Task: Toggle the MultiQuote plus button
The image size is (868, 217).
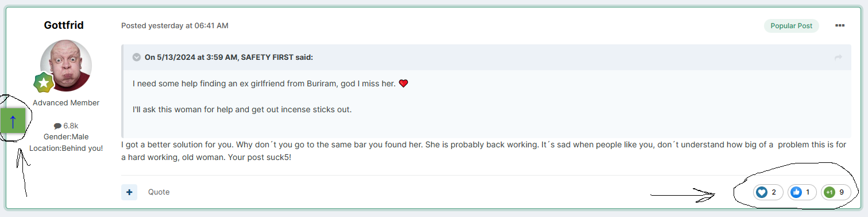Action: pos(129,192)
